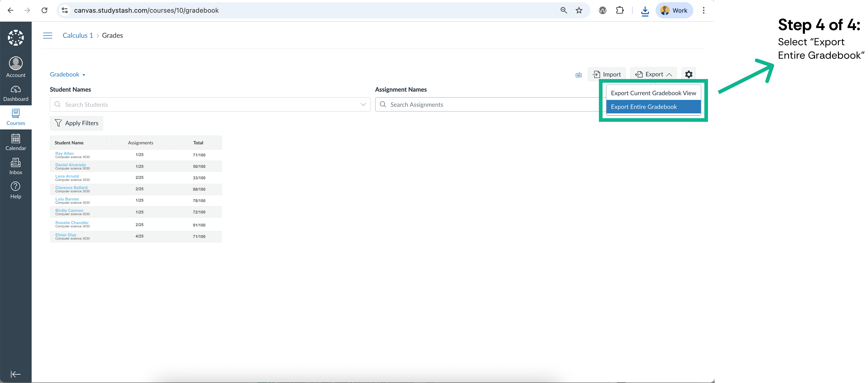Open the Calendar from the sidebar
This screenshot has width=868, height=383.
pyautogui.click(x=15, y=142)
